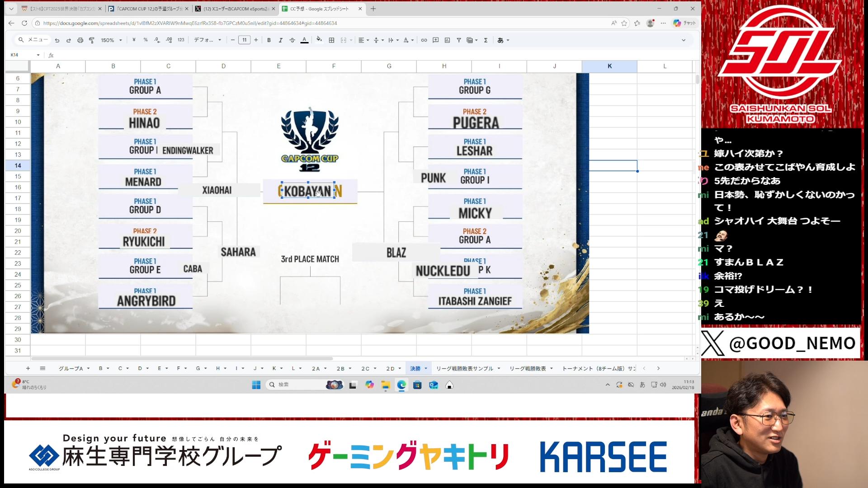Click the print icon in toolbar
The height and width of the screenshot is (488, 868).
[80, 40]
